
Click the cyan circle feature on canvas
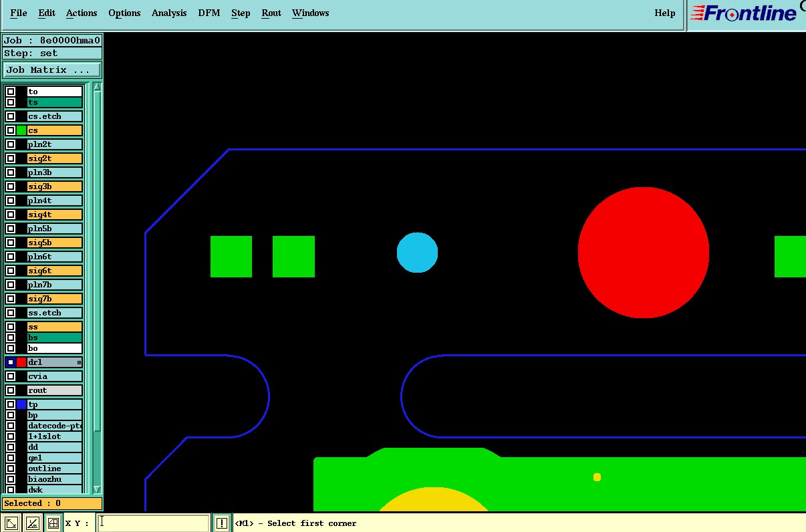(x=417, y=253)
